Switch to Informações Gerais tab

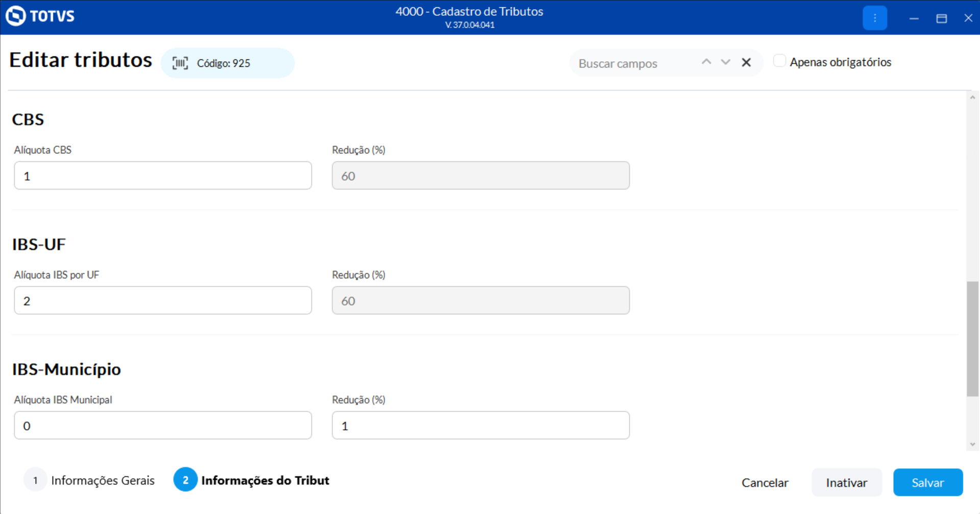pyautogui.click(x=103, y=480)
